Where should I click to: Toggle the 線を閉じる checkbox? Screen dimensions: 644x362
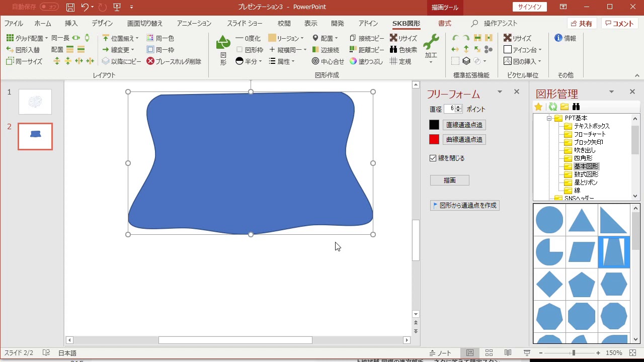click(x=433, y=158)
